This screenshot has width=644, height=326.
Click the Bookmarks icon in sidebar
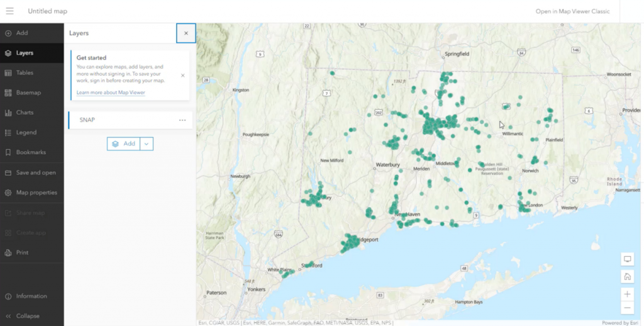[x=8, y=152]
